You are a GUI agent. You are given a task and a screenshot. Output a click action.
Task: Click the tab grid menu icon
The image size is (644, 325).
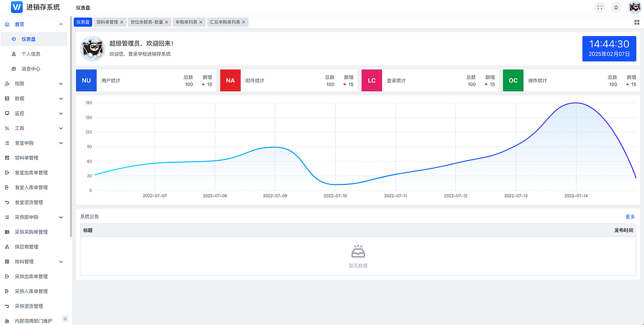(637, 22)
